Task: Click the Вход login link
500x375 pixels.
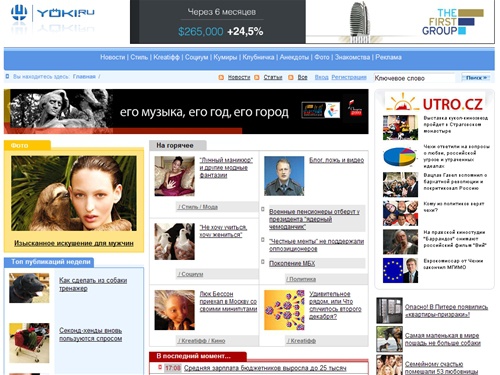Action: tap(321, 77)
